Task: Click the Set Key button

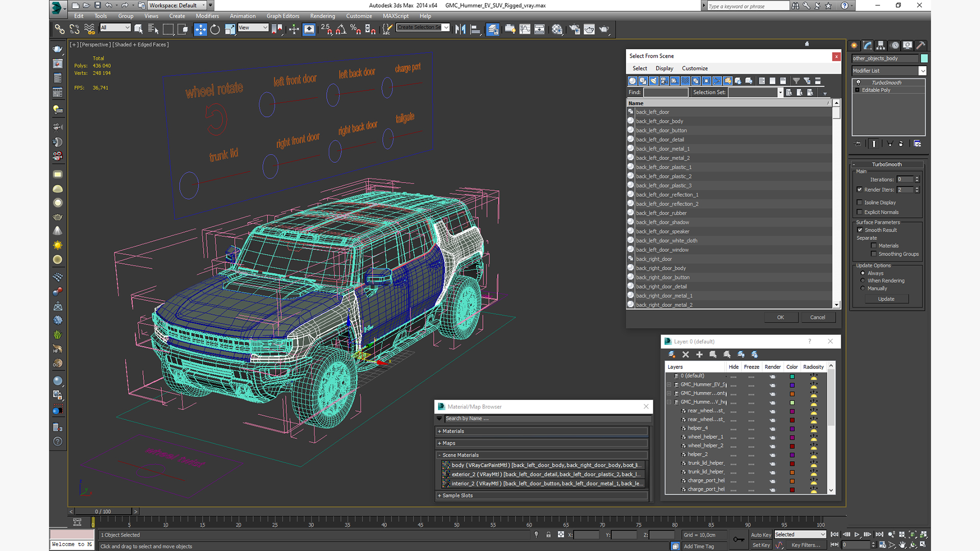Action: (761, 545)
